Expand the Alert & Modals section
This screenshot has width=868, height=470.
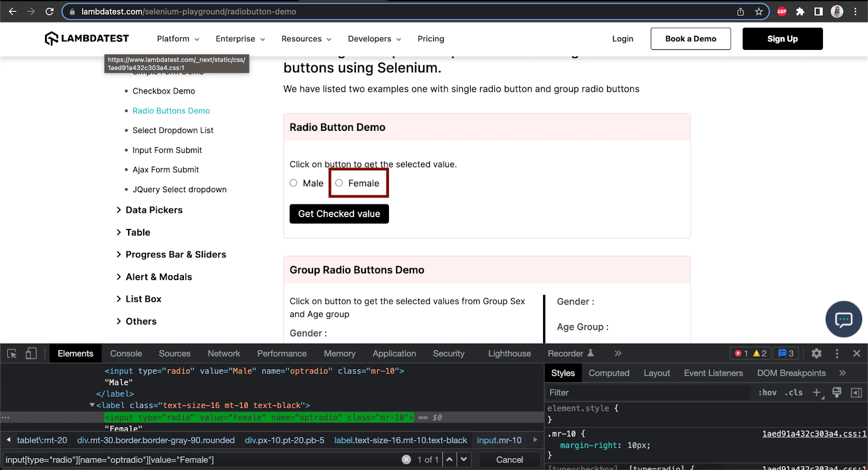click(154, 277)
